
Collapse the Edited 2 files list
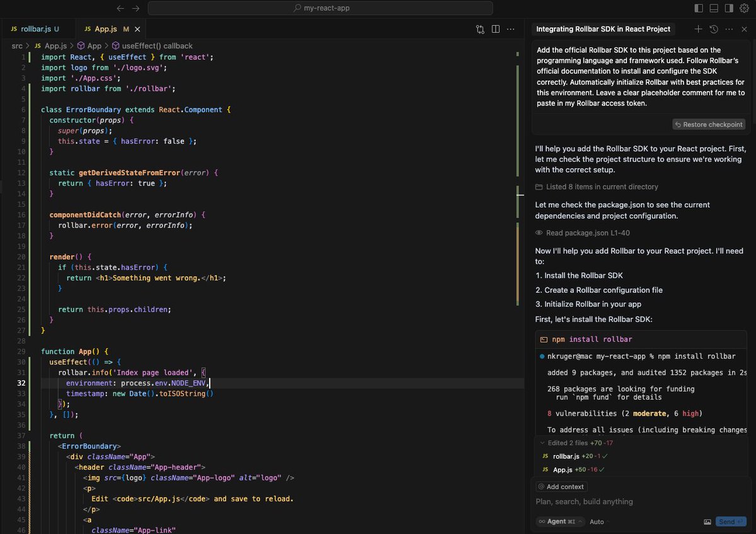point(542,443)
